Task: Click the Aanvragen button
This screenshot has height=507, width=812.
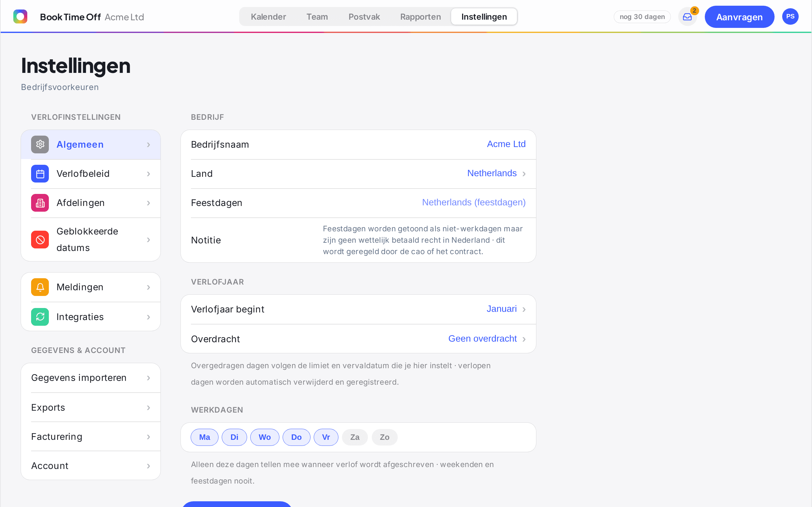Action: point(739,17)
